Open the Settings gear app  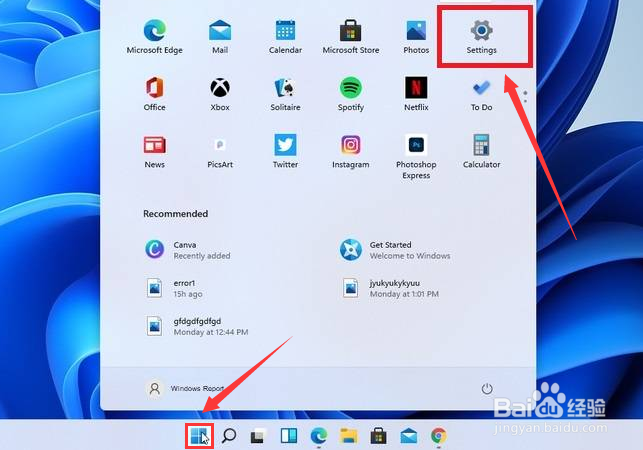(x=481, y=37)
